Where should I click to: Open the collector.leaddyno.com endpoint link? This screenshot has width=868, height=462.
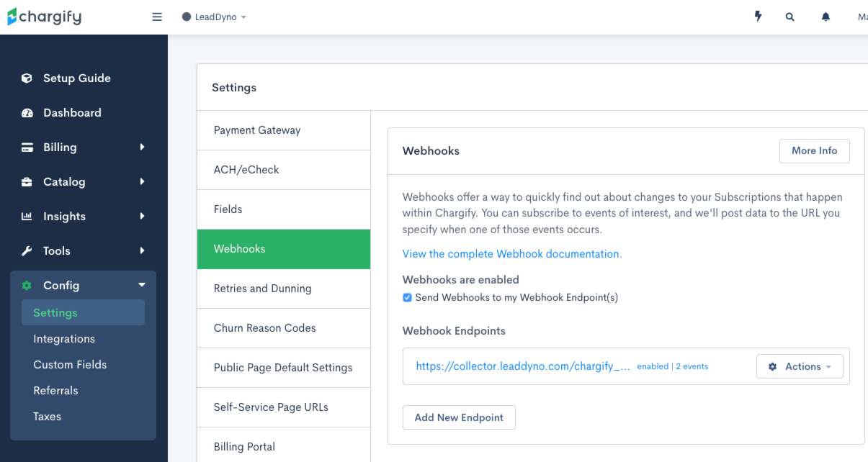[x=523, y=366]
